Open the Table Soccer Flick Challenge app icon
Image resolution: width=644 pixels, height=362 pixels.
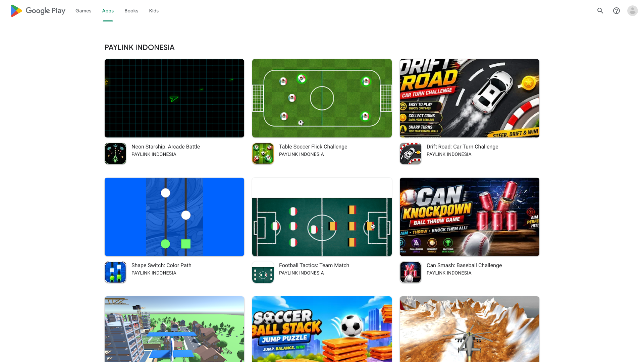(x=263, y=154)
